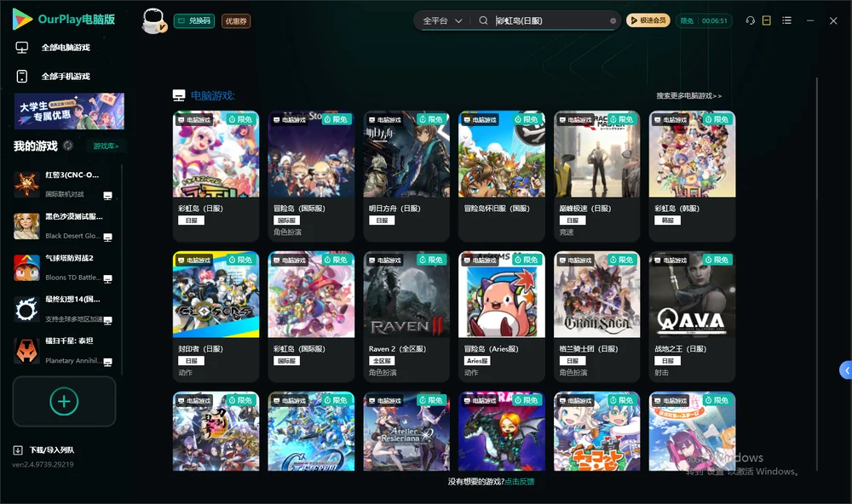This screenshot has height=504, width=852.
Task: Click the add game plus button
Action: [64, 401]
